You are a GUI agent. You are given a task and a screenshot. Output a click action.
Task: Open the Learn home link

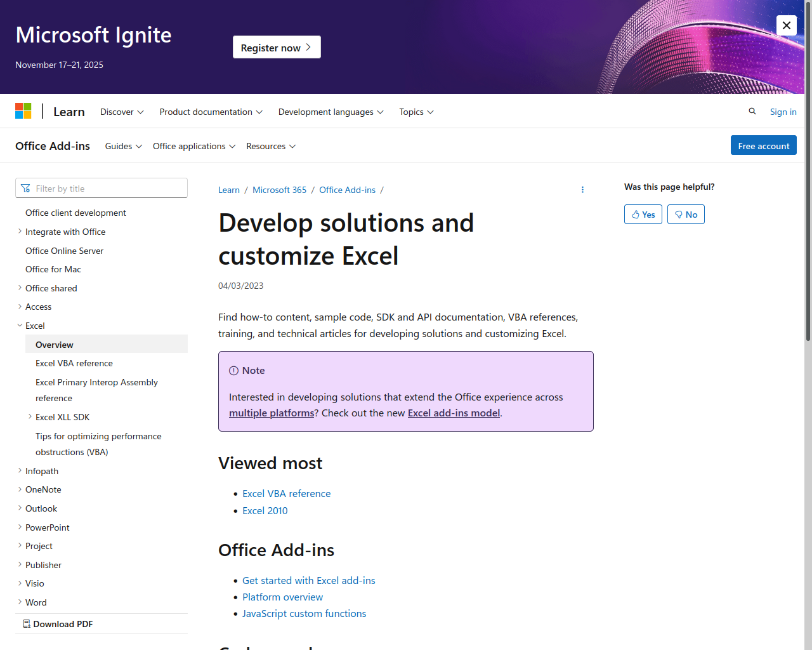coord(69,112)
